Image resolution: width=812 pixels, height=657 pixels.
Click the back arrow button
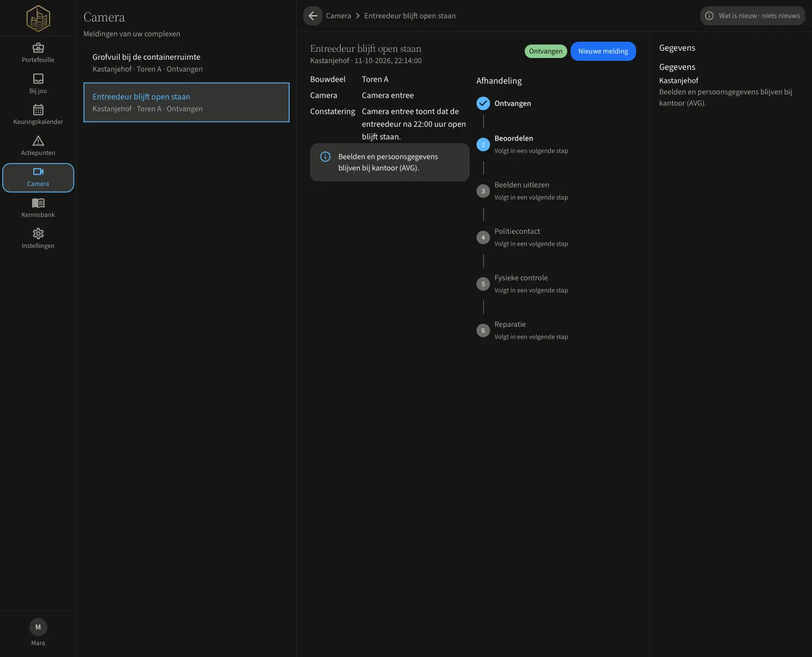click(313, 16)
